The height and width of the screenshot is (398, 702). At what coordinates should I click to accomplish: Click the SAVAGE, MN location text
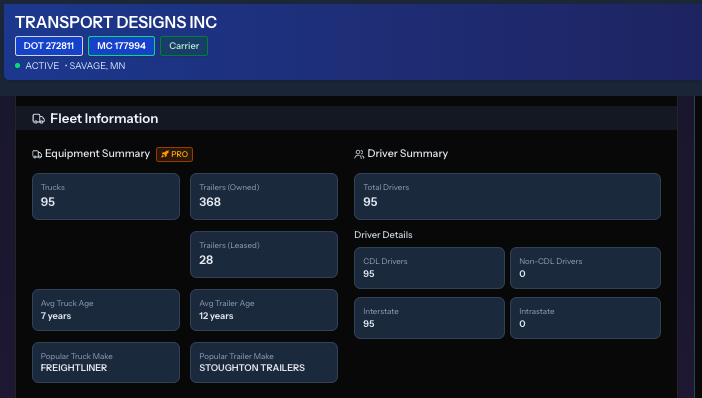point(97,66)
